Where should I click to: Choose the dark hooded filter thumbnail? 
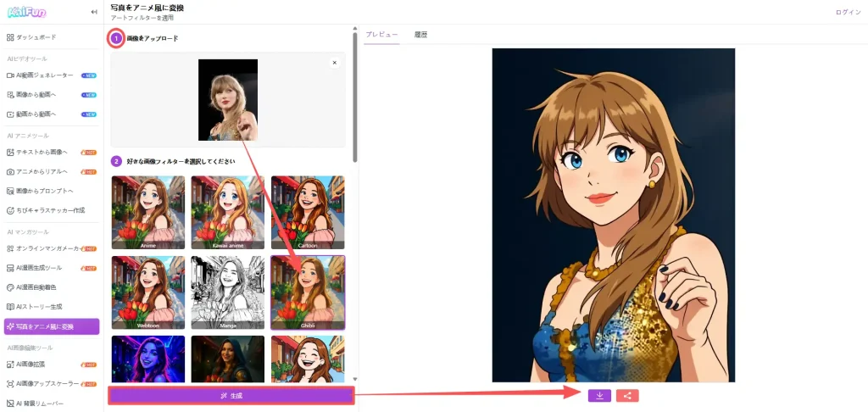click(228, 359)
